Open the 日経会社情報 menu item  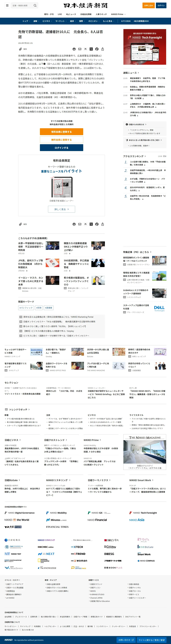[x=86, y=14]
